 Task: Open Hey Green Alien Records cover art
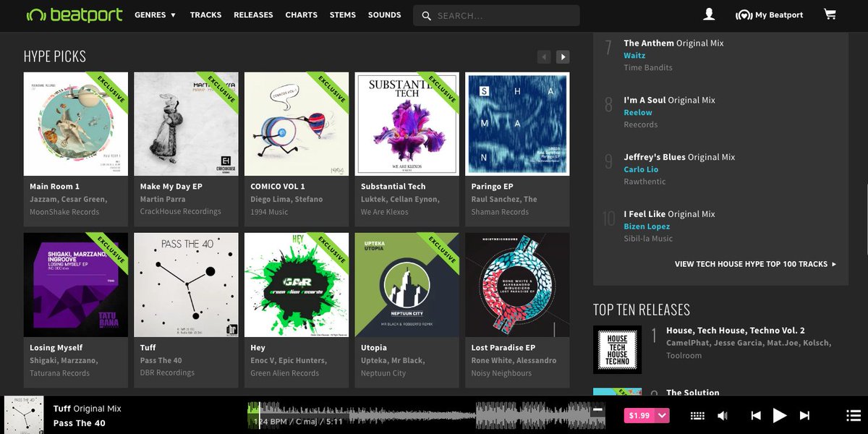[x=297, y=285]
